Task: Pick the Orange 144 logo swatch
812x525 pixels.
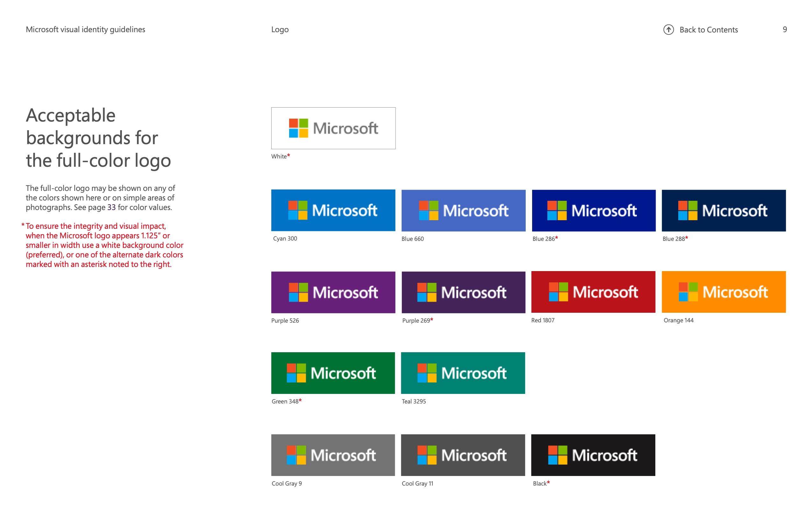Action: 723,292
